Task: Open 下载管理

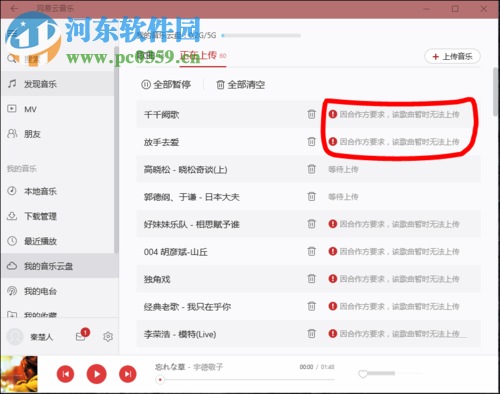Action: [59, 216]
